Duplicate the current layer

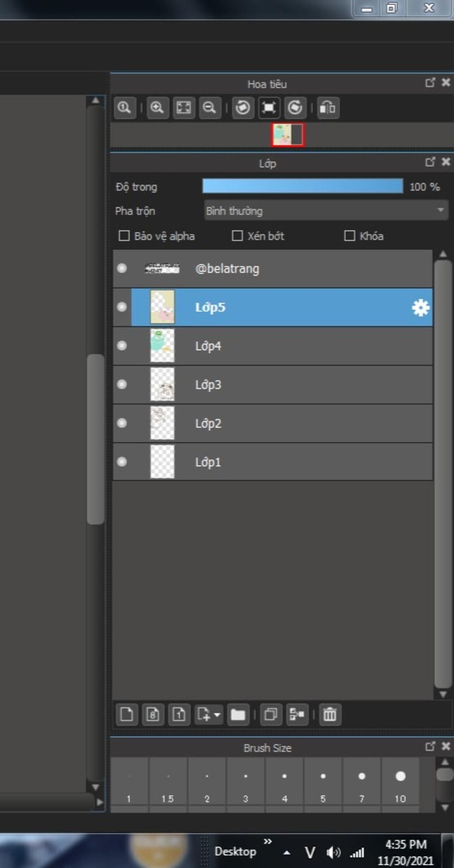(x=271, y=714)
